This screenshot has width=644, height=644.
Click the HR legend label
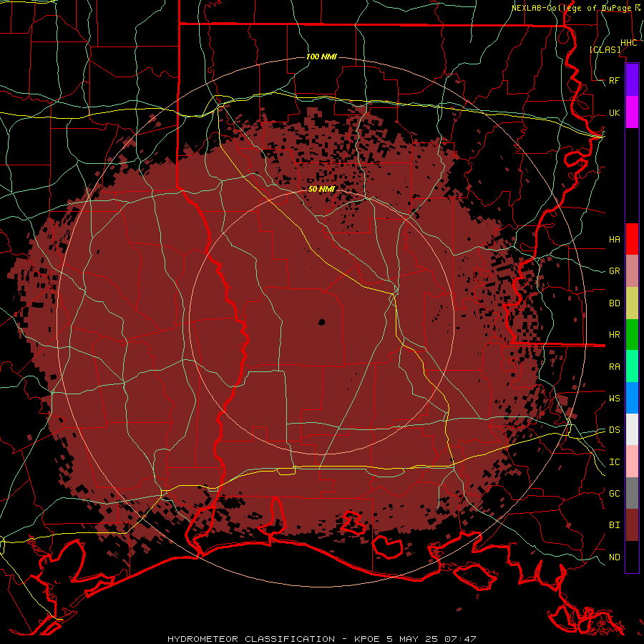[x=614, y=335]
